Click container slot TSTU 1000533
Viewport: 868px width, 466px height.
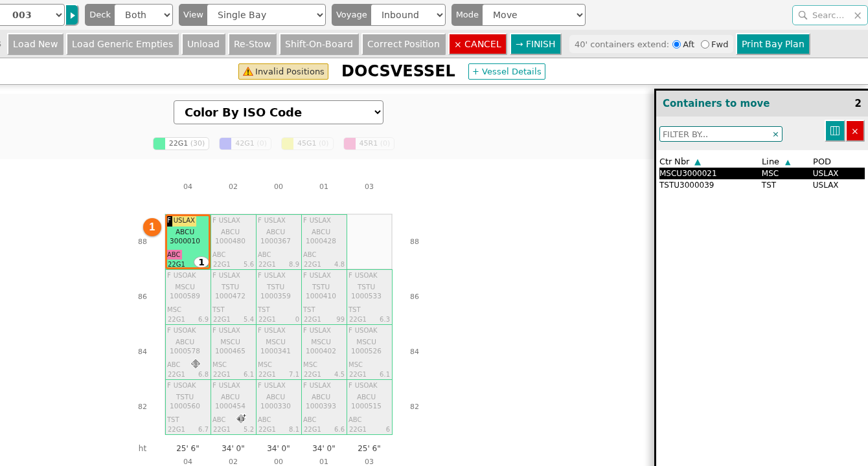[369, 296]
